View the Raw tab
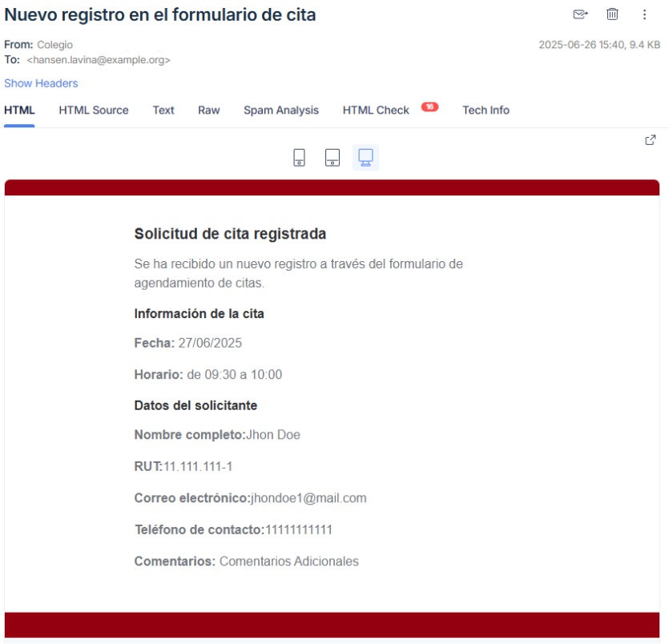 (x=209, y=111)
